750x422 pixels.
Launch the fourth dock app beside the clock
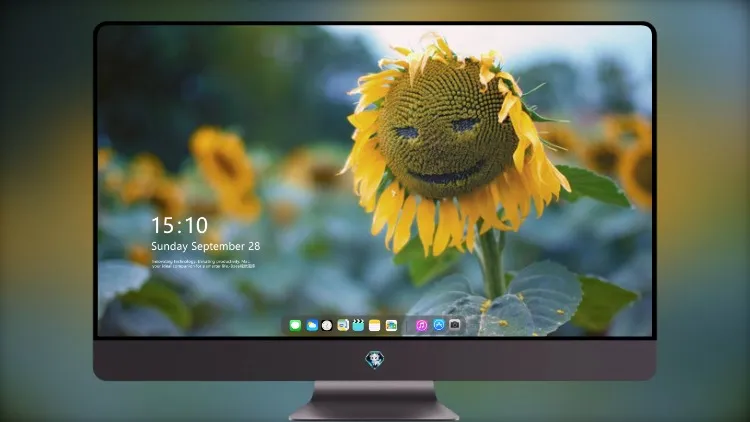tap(343, 325)
